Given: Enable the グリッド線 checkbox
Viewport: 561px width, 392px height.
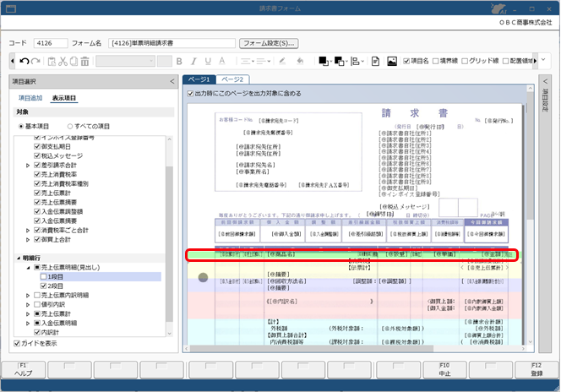Looking at the screenshot, I should (465, 61).
